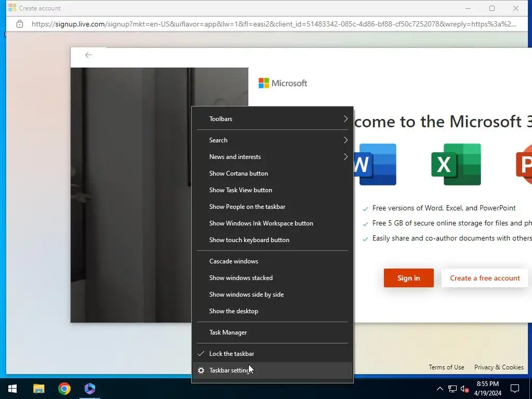Viewport: 532px width, 399px height.
Task: Go back using the arrow in signup page
Action: tap(88, 55)
